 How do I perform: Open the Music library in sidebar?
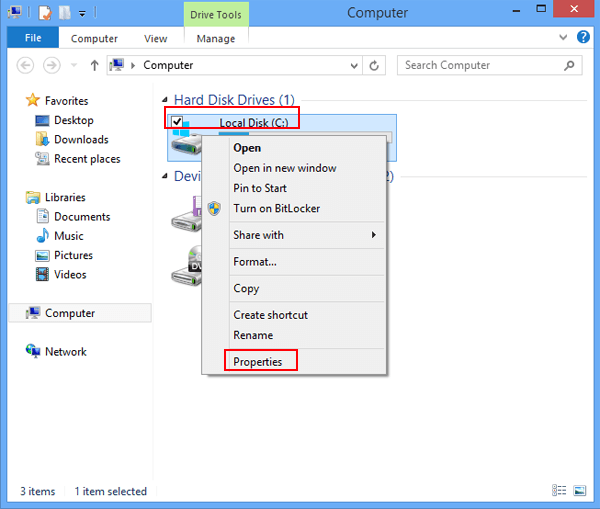[68, 236]
